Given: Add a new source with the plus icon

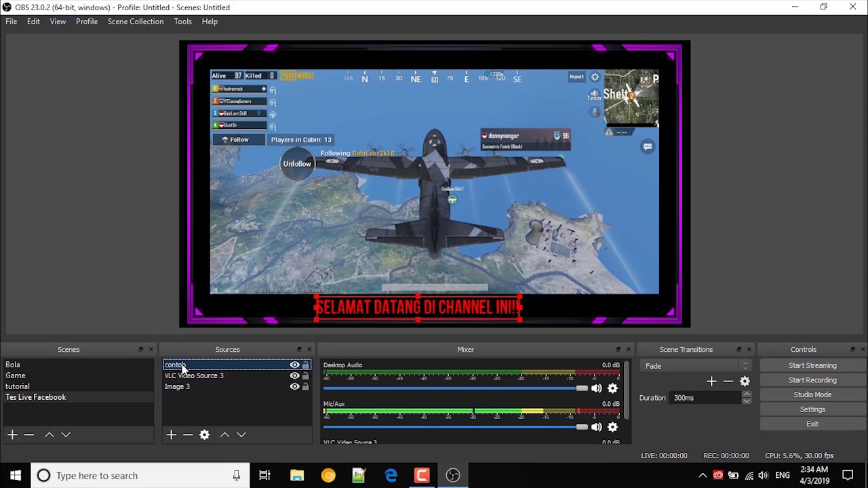Looking at the screenshot, I should [171, 434].
